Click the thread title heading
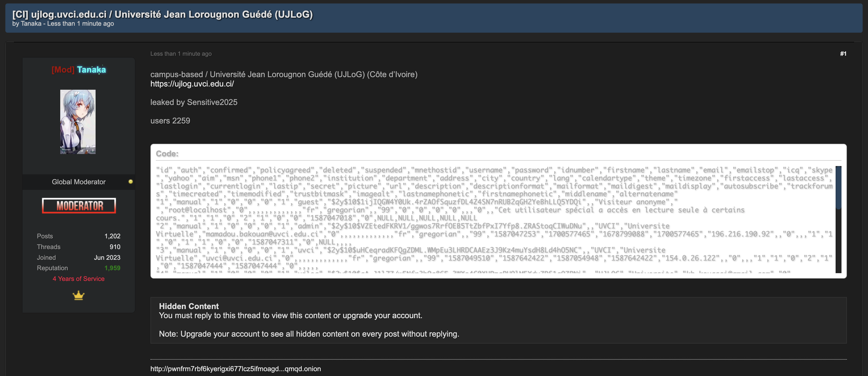The height and width of the screenshot is (376, 868). click(163, 14)
